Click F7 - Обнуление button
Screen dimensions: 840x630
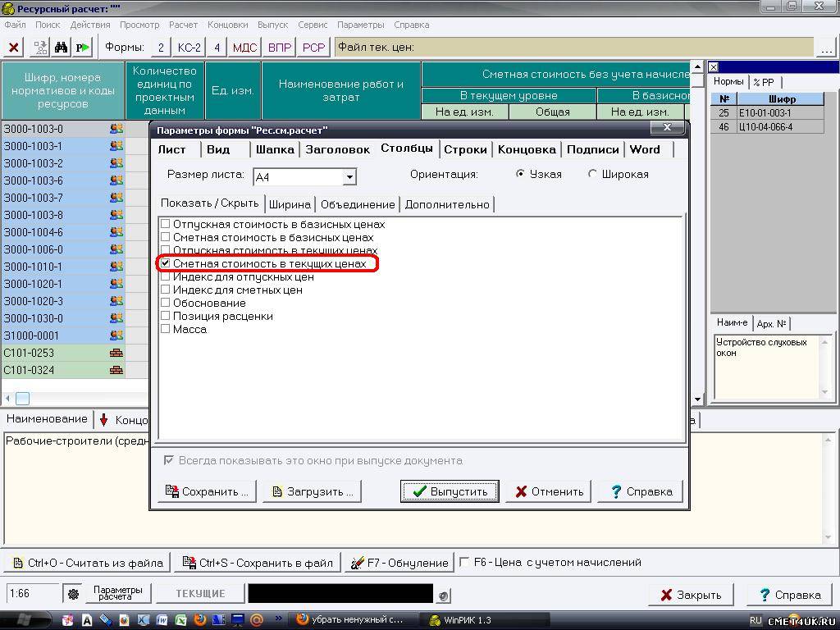(399, 563)
